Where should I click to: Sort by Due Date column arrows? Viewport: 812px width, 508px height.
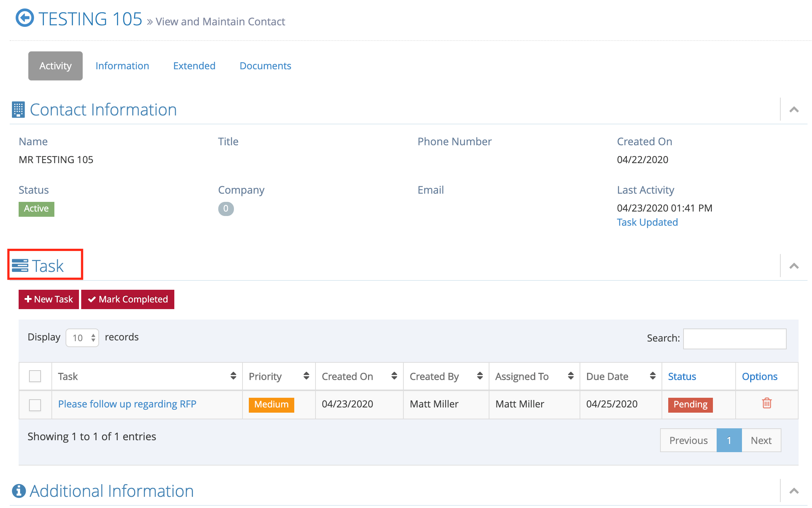pyautogui.click(x=653, y=376)
